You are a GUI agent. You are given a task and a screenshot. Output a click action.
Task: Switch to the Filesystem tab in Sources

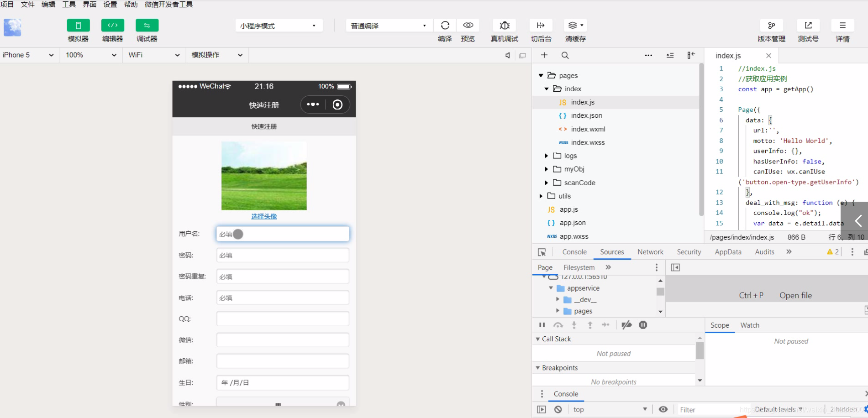click(579, 267)
